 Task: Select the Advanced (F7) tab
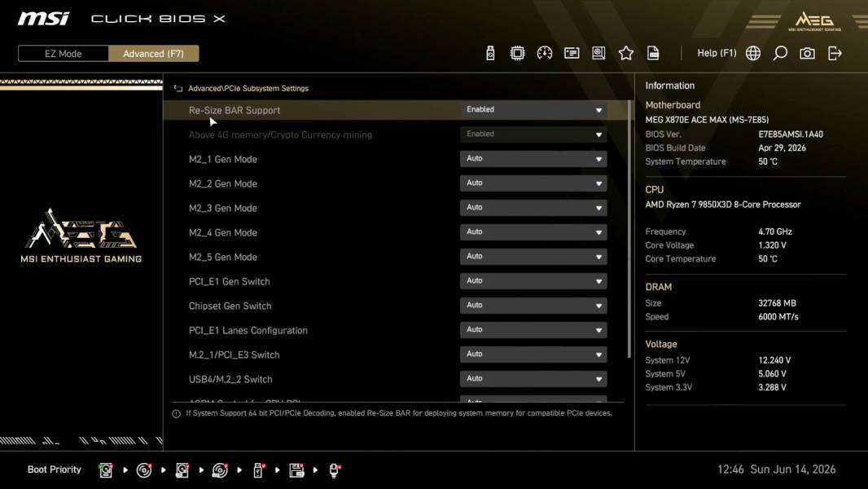point(153,54)
